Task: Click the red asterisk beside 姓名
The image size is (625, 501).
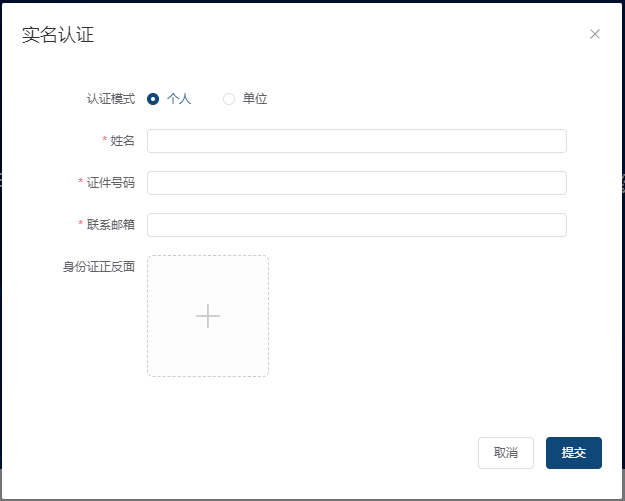Action: click(105, 141)
